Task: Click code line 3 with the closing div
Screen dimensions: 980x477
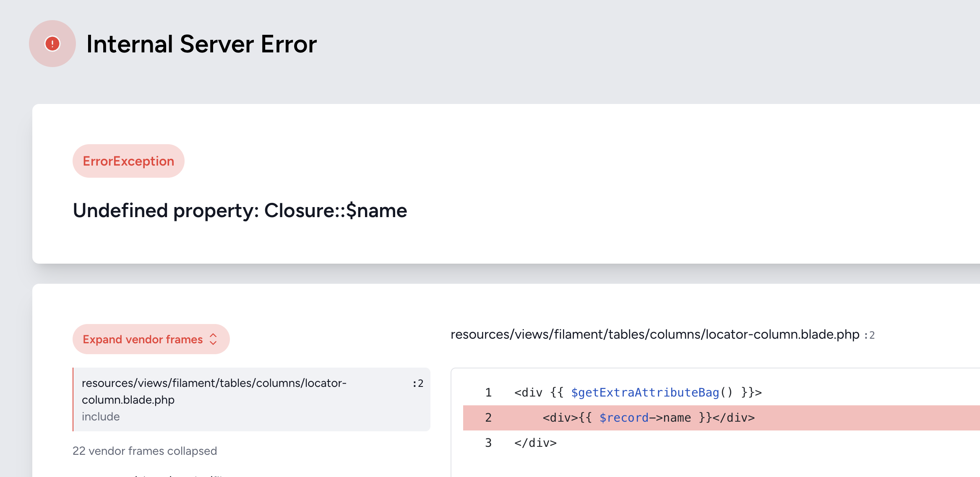Action: [535, 443]
